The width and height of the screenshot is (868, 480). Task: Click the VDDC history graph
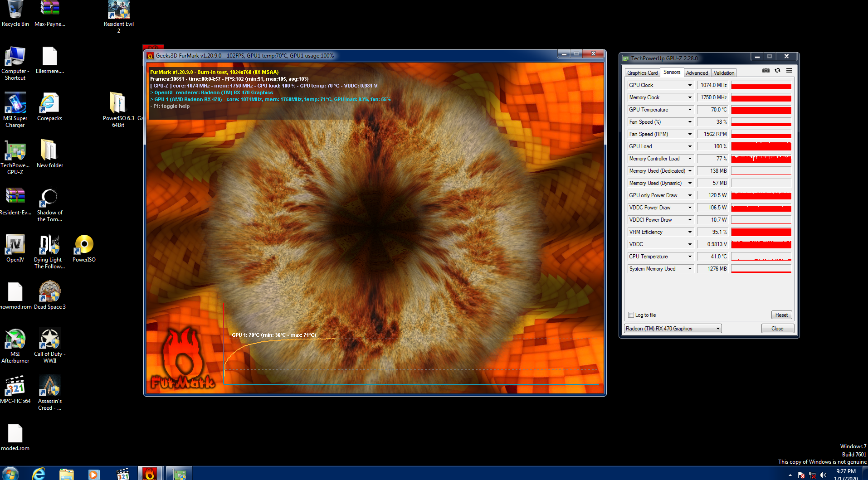pyautogui.click(x=761, y=244)
